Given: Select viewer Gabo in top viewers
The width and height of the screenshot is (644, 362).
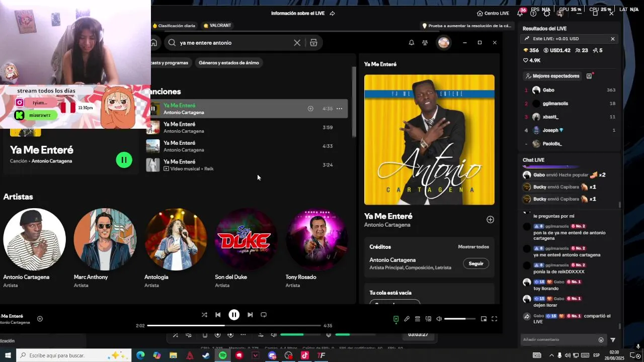Looking at the screenshot, I should (570, 90).
